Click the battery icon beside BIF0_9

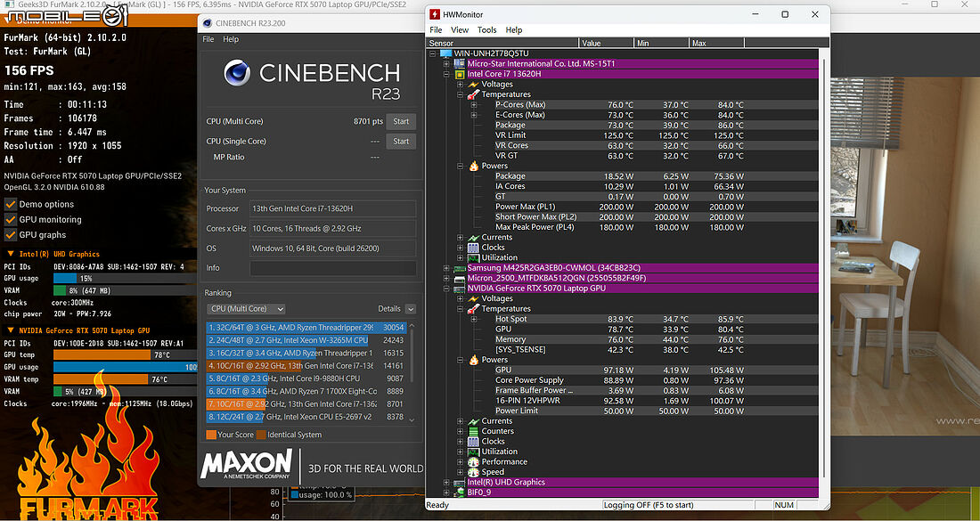pos(460,493)
